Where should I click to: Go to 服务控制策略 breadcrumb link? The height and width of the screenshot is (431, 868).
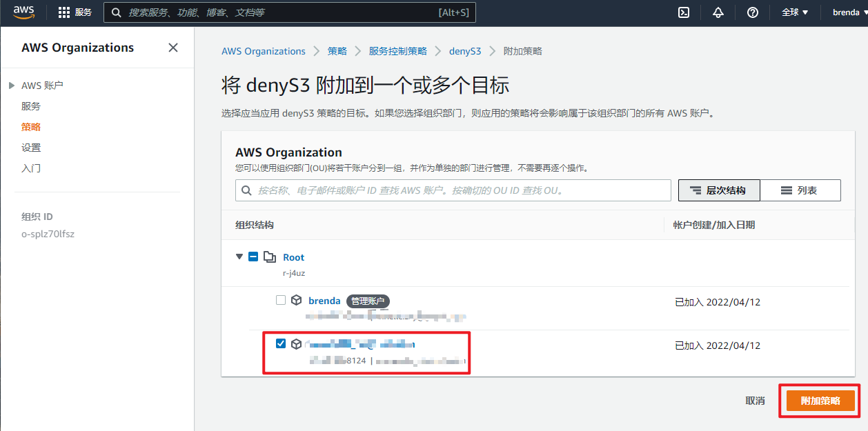[x=398, y=51]
